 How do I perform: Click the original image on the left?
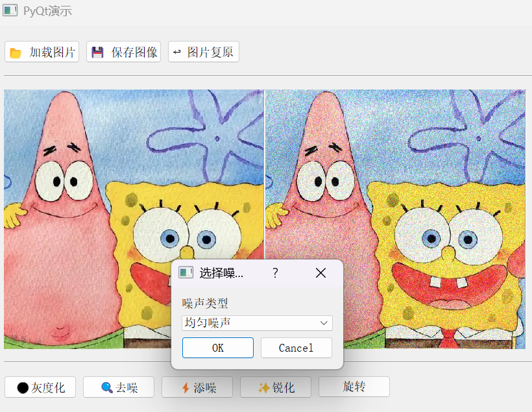click(134, 219)
